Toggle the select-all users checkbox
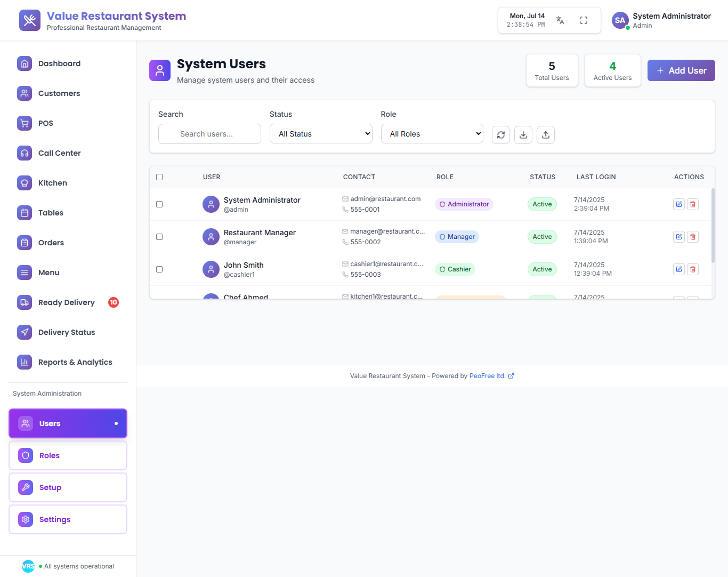Viewport: 728px width, 577px height. point(159,177)
